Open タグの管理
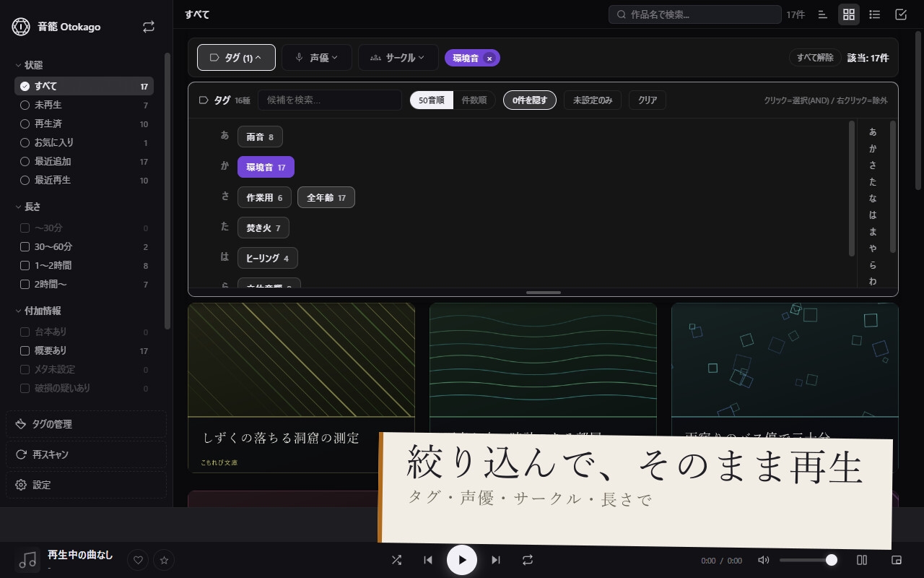 [86, 424]
